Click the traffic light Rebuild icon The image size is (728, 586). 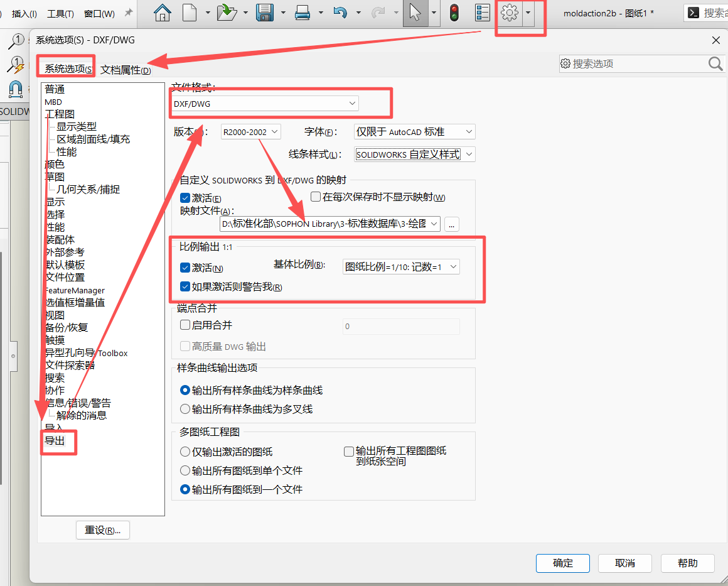coord(454,13)
